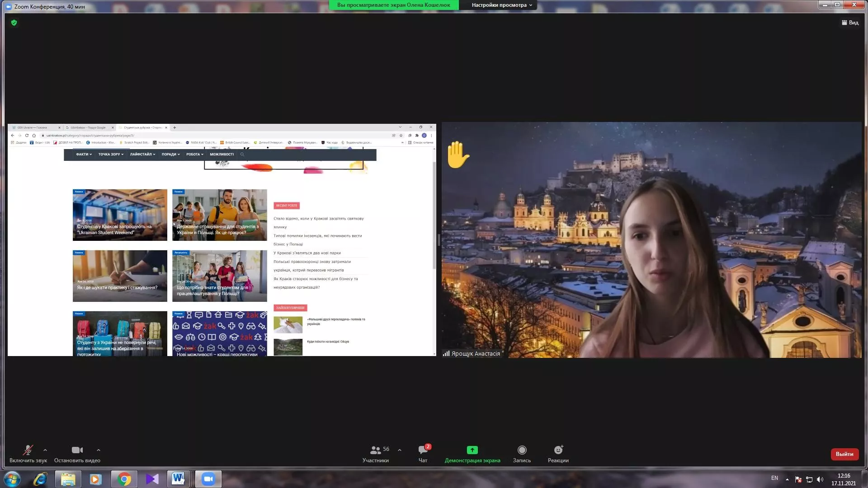Expand video options arrow beside camera

[99, 450]
